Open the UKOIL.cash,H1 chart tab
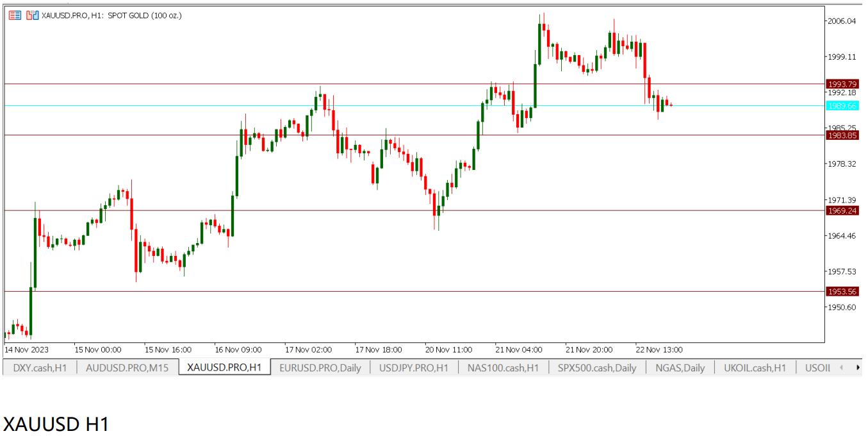 tap(755, 367)
